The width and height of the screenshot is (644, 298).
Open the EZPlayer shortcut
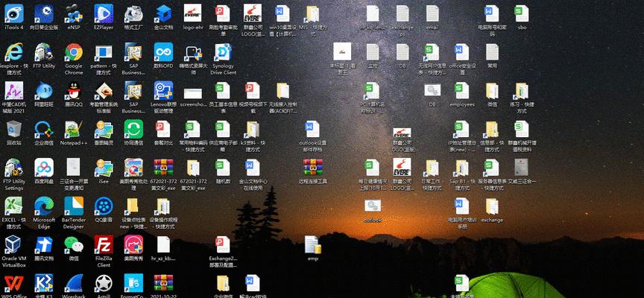104,13
